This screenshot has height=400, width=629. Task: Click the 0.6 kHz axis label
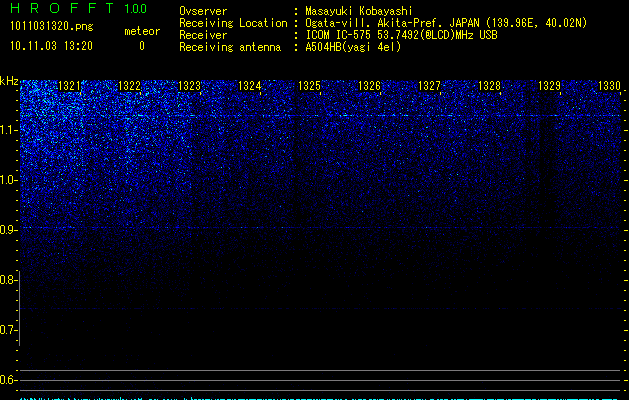pyautogui.click(x=8, y=380)
